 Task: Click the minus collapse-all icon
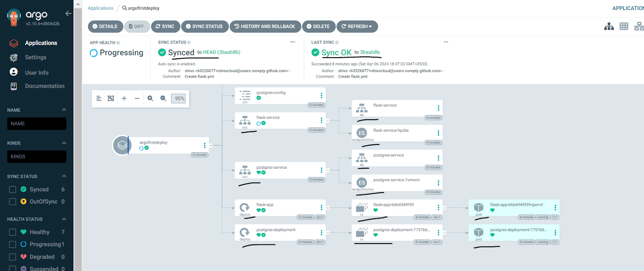[x=137, y=98]
